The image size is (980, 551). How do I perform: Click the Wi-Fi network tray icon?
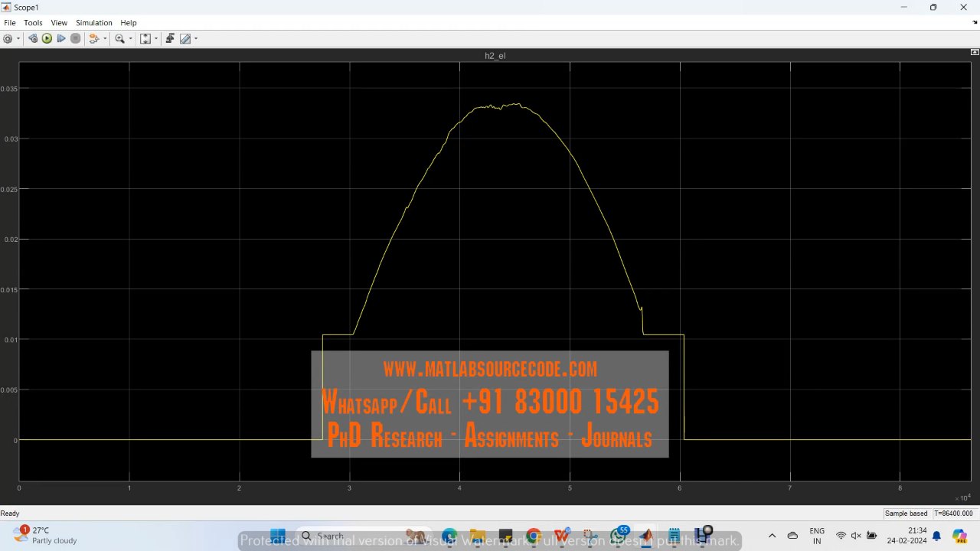tap(841, 536)
